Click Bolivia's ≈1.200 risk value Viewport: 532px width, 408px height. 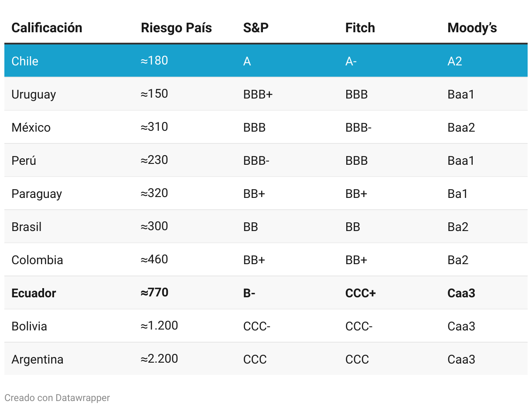tap(159, 326)
